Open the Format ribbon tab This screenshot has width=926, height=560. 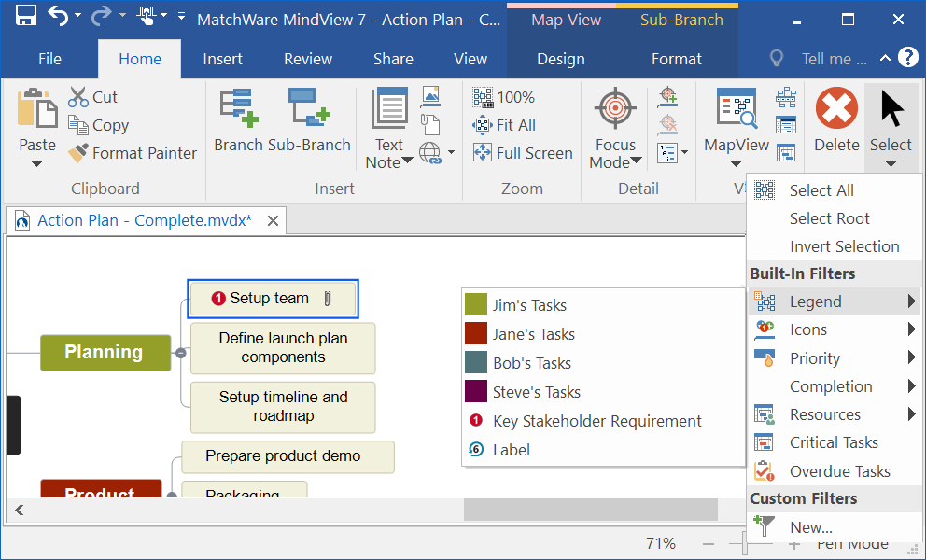[x=676, y=59]
